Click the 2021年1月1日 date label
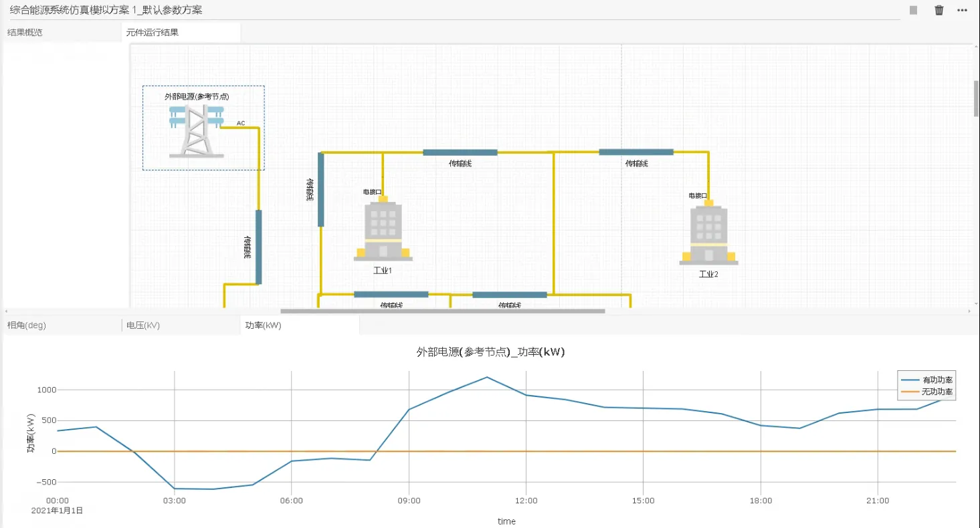Viewport: 980px width, 528px height. (x=58, y=510)
